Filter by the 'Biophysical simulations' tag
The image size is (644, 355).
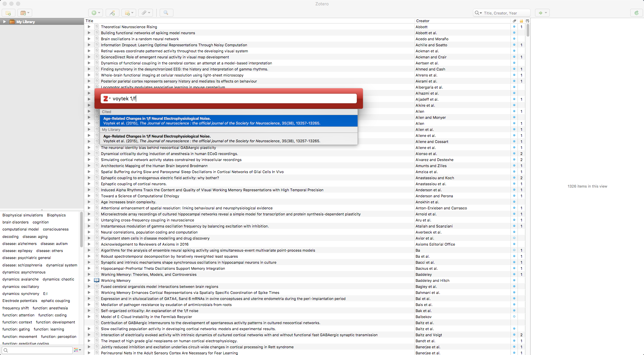[23, 215]
